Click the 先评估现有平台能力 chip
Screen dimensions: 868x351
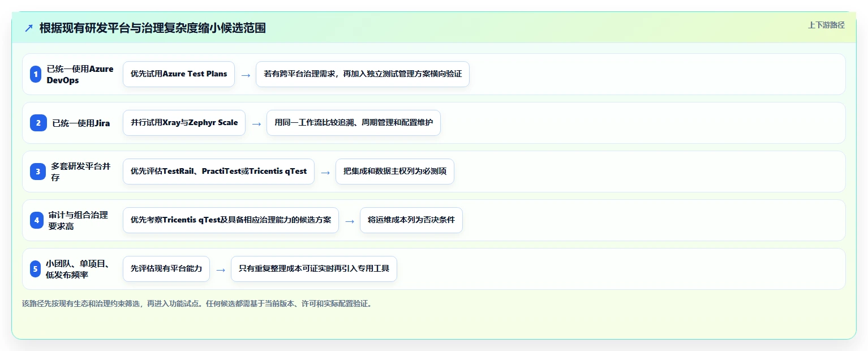(166, 269)
